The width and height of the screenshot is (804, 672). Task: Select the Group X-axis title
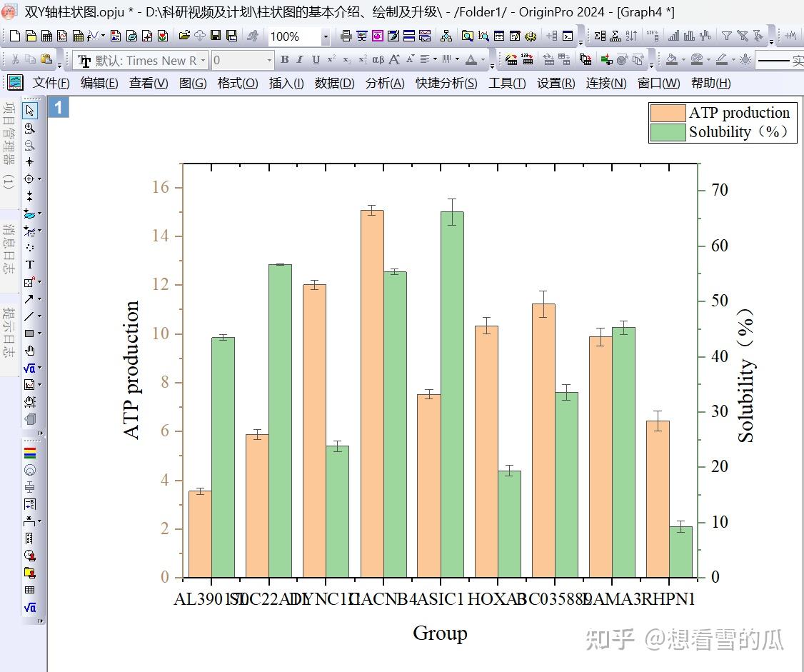(x=440, y=633)
